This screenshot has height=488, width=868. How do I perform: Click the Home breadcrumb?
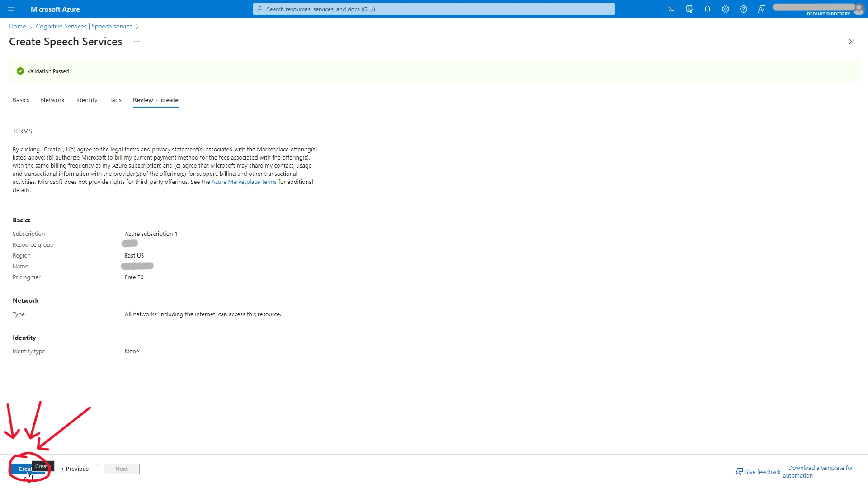pos(18,26)
